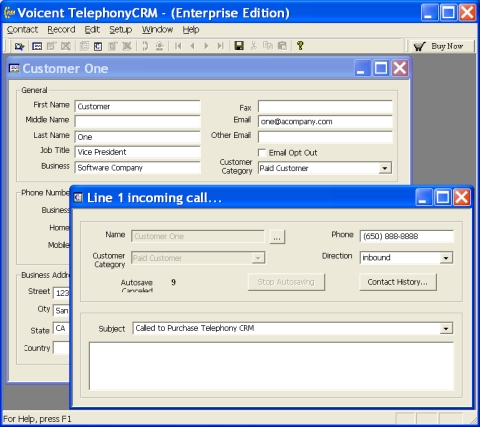Open the Contact menu
Viewport: 480px width, 427px height.
[x=22, y=30]
